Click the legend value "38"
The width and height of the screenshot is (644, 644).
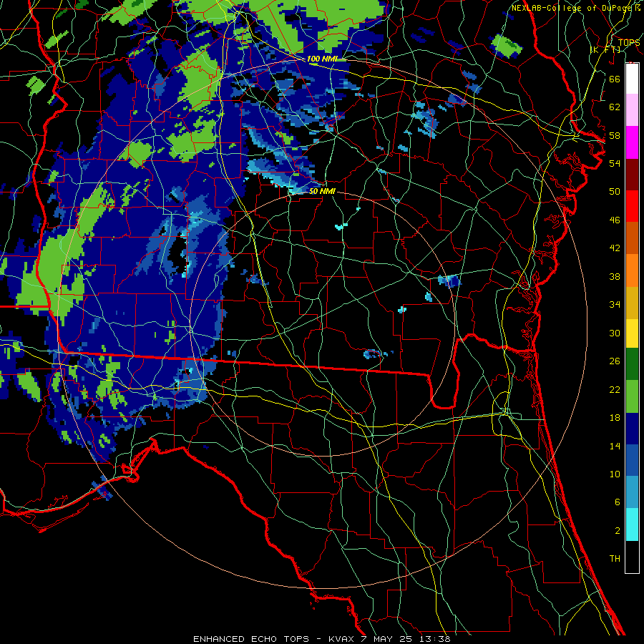coord(615,276)
